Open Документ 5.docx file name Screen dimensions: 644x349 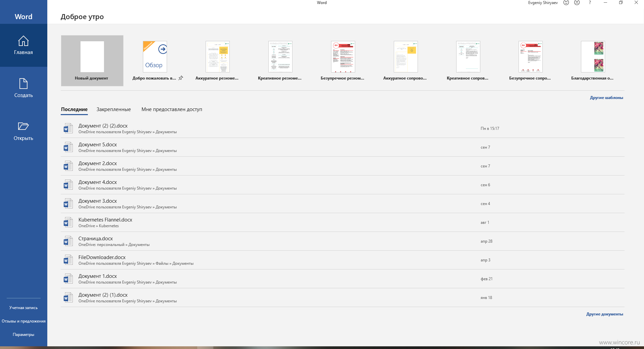point(98,145)
